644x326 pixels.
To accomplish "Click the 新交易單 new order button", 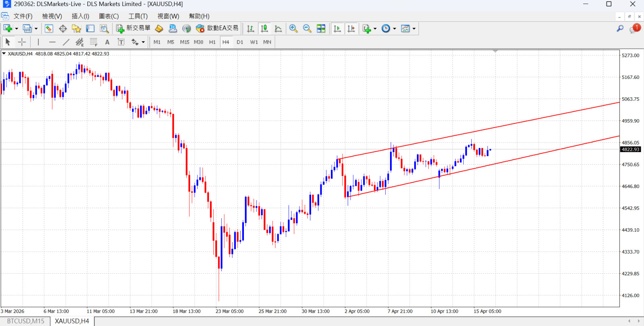I will pos(134,28).
